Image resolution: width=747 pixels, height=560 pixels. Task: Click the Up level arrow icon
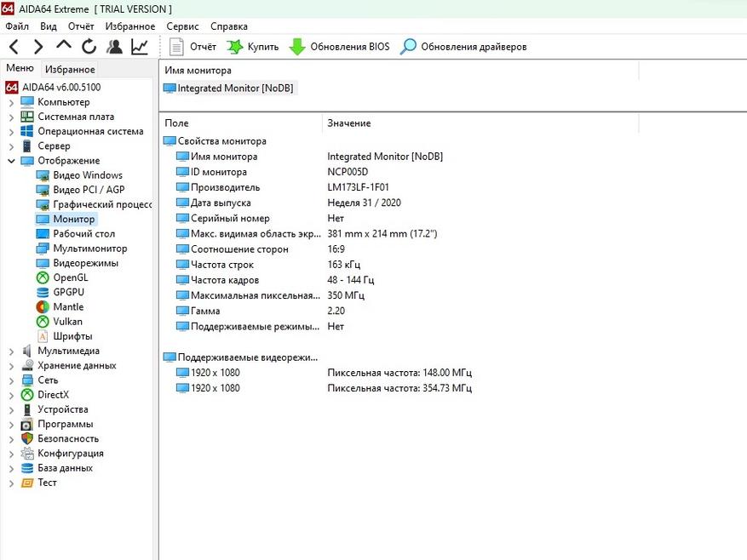64,47
